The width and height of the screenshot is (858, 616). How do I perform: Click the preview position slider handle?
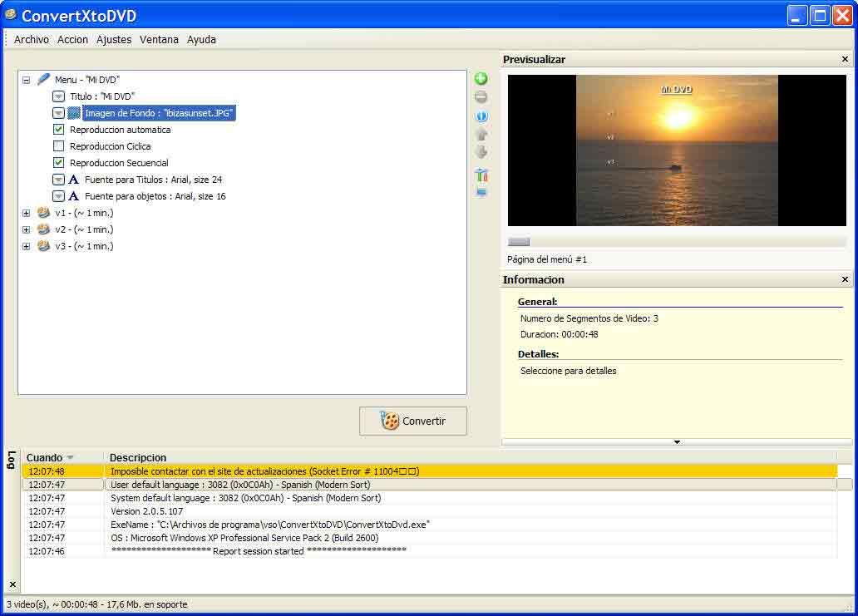point(519,242)
